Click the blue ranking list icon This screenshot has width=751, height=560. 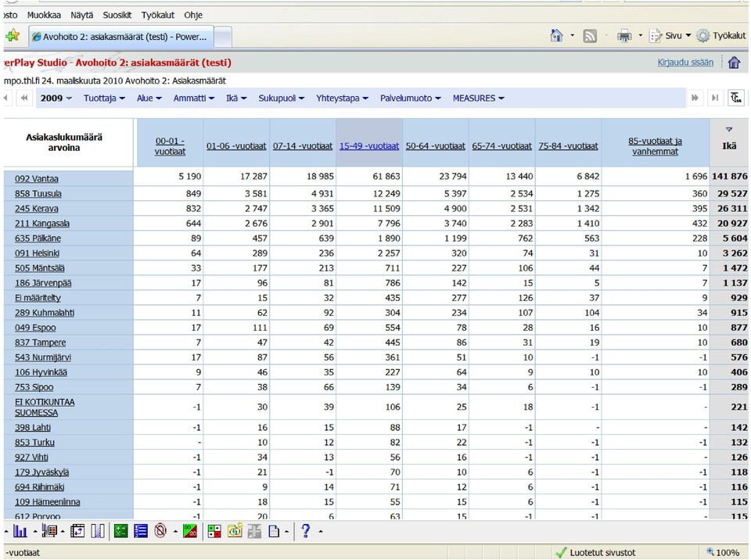141,531
